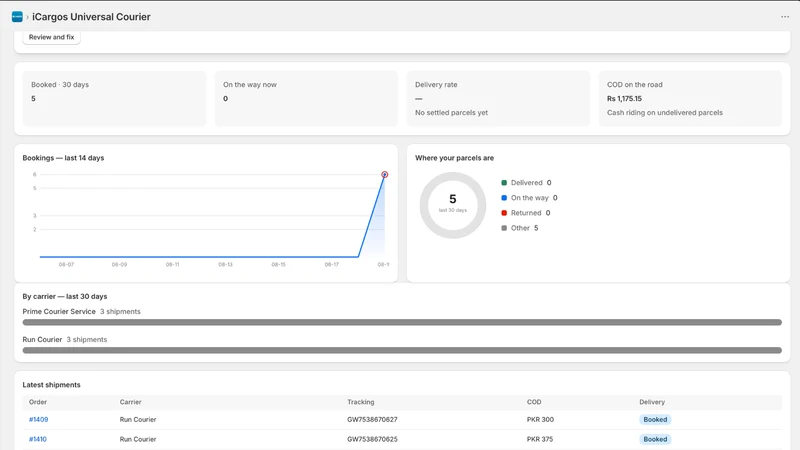Click the On the way now stat card
Screen dimensions: 800x450
pos(306,98)
